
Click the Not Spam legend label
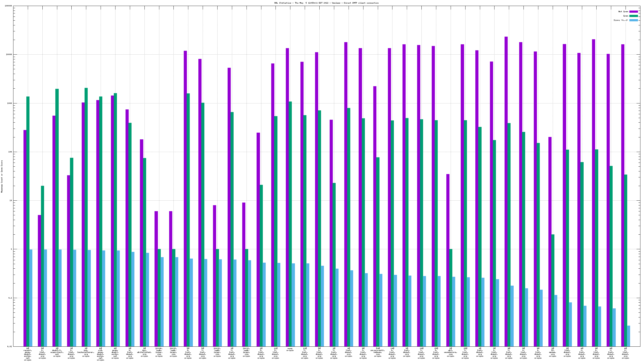623,11
